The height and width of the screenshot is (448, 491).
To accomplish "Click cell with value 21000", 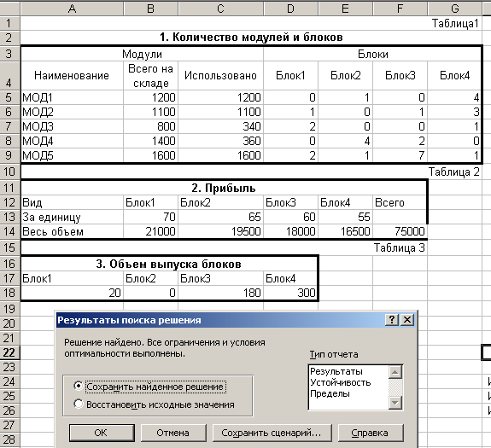I will pyautogui.click(x=150, y=231).
